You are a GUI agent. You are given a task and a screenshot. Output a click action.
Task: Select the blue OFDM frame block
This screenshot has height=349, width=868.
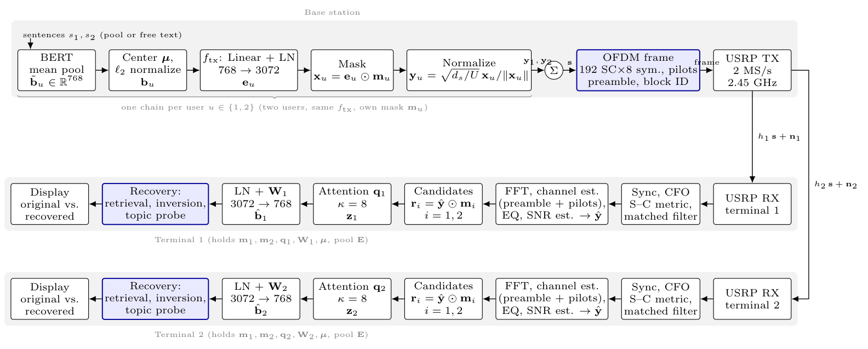pyautogui.click(x=638, y=70)
